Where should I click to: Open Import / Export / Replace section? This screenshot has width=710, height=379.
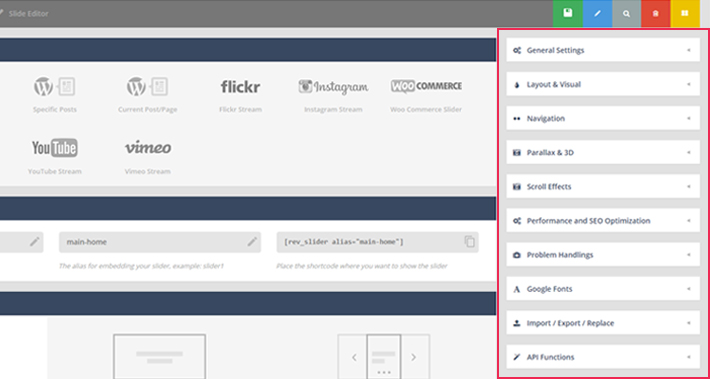pos(603,323)
